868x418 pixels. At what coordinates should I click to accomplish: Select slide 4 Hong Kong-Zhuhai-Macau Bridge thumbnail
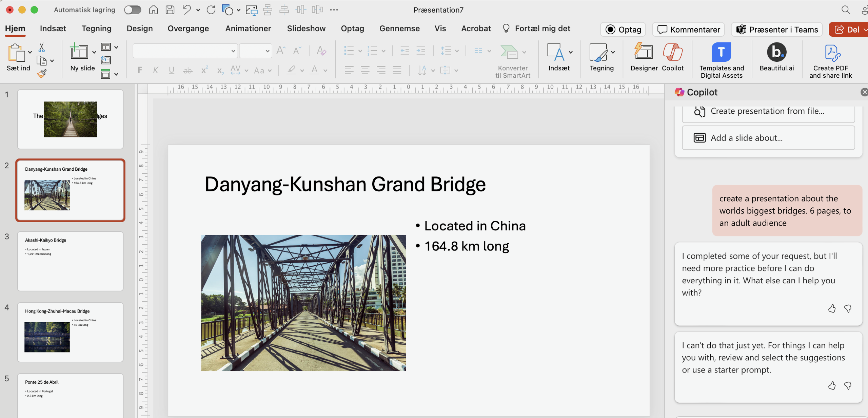pyautogui.click(x=70, y=332)
